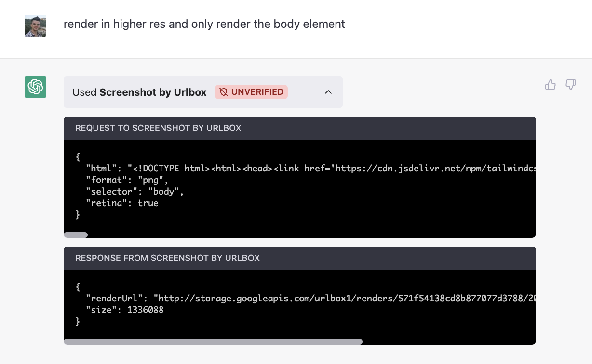Click the upward chevron on plugin card
Screen dimensions: 592x364
[328, 92]
